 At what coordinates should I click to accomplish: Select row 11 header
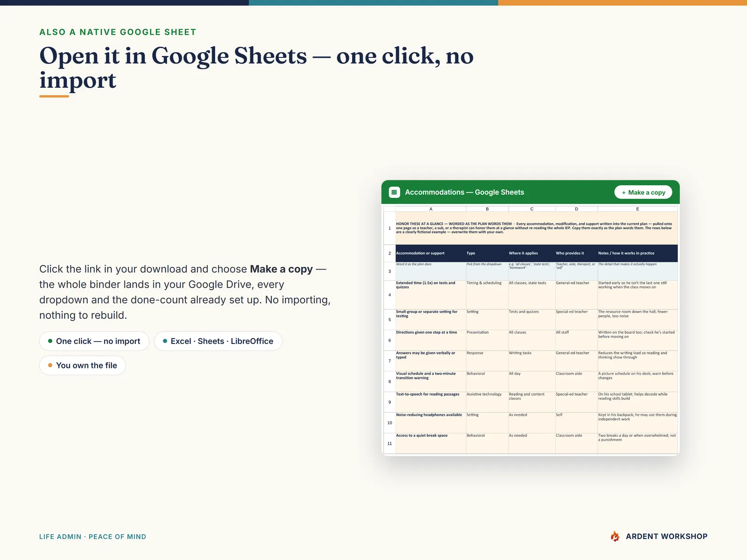389,443
